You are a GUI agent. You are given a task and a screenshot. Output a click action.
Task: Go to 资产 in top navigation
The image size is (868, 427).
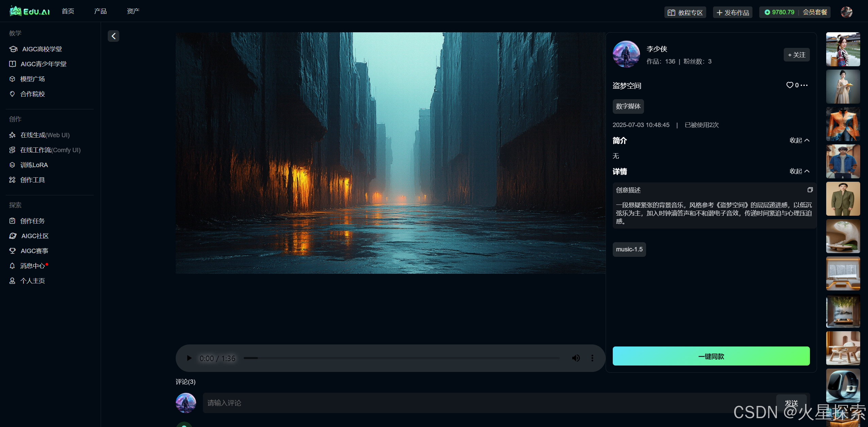[x=133, y=11]
